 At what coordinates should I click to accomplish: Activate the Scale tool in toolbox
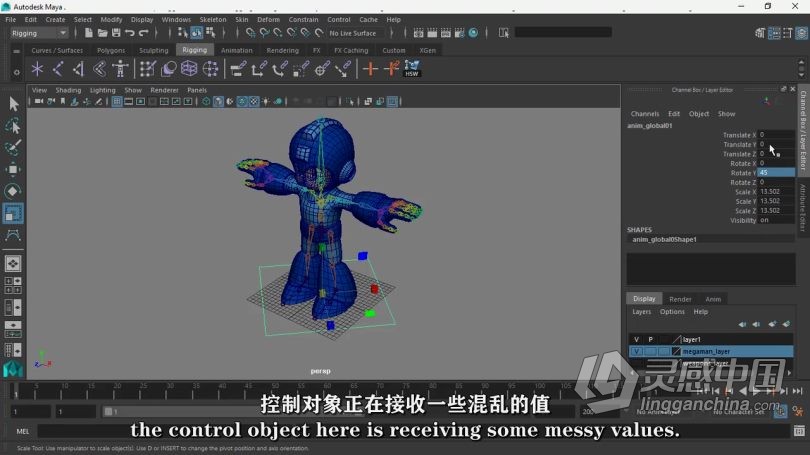click(x=13, y=213)
